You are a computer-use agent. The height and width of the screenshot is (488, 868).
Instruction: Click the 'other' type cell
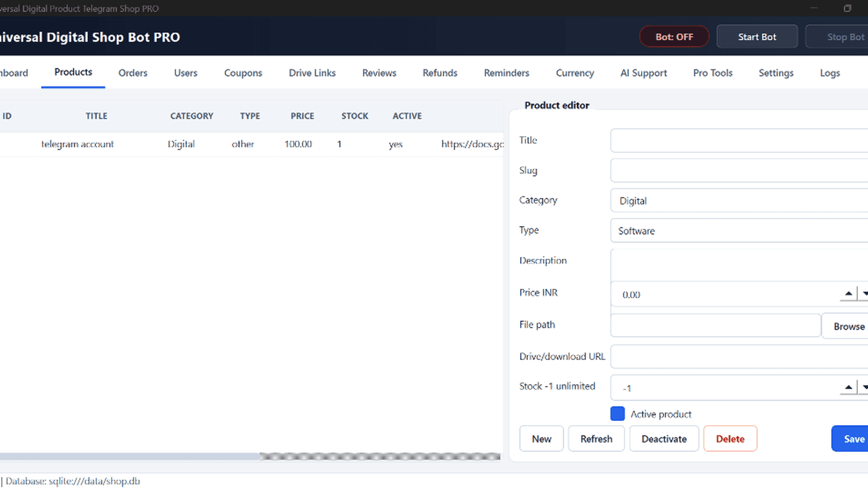coord(242,144)
